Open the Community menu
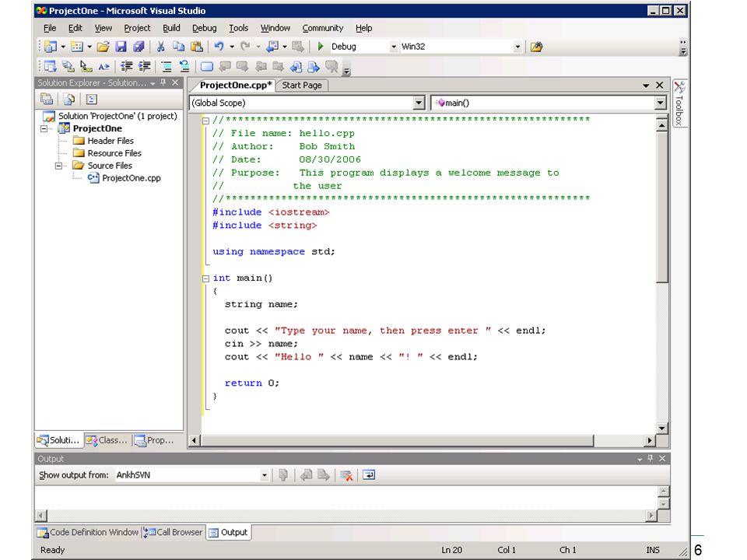 [x=322, y=28]
